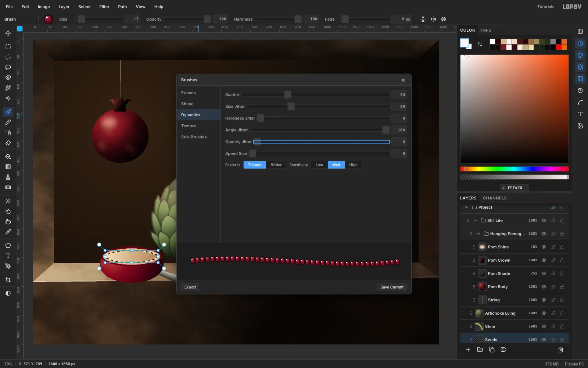Open the History panel icon

tap(580, 91)
